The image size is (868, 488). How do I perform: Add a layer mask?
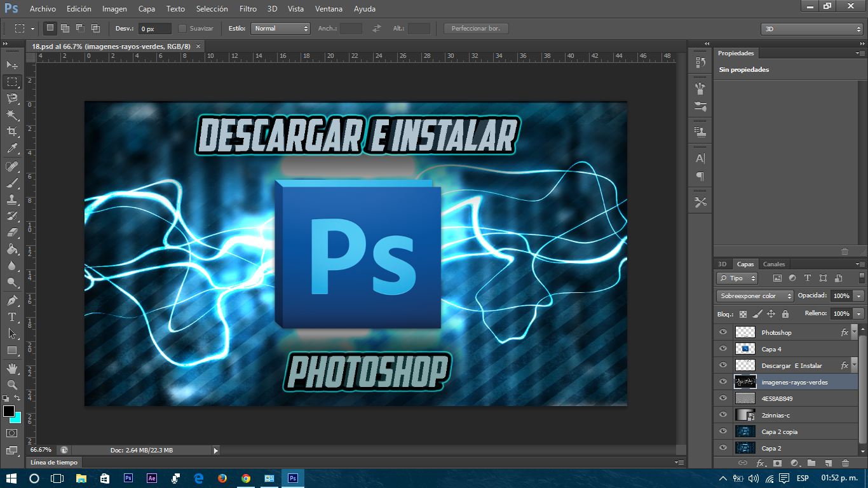click(776, 463)
